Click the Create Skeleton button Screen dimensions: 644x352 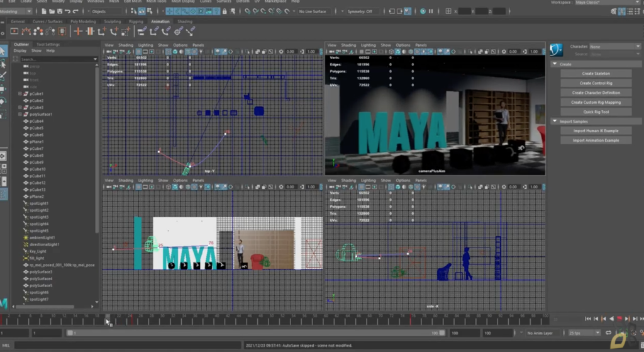point(596,74)
